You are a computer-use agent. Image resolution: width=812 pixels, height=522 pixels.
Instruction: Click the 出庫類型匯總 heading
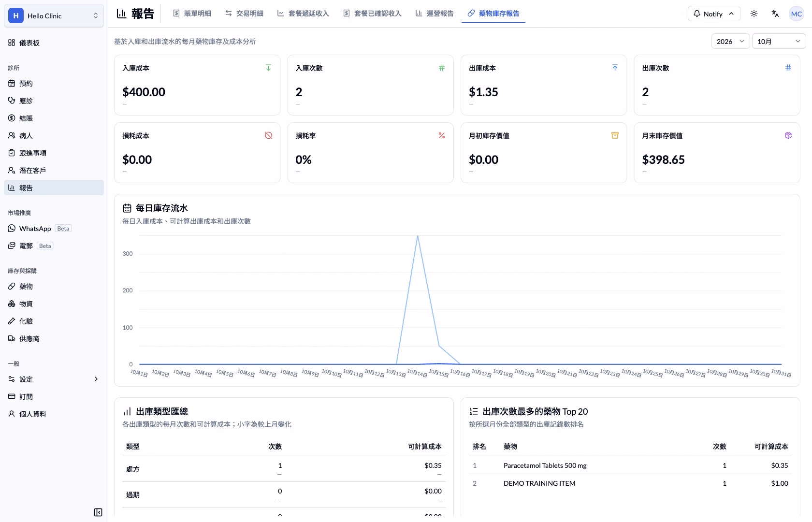162,412
